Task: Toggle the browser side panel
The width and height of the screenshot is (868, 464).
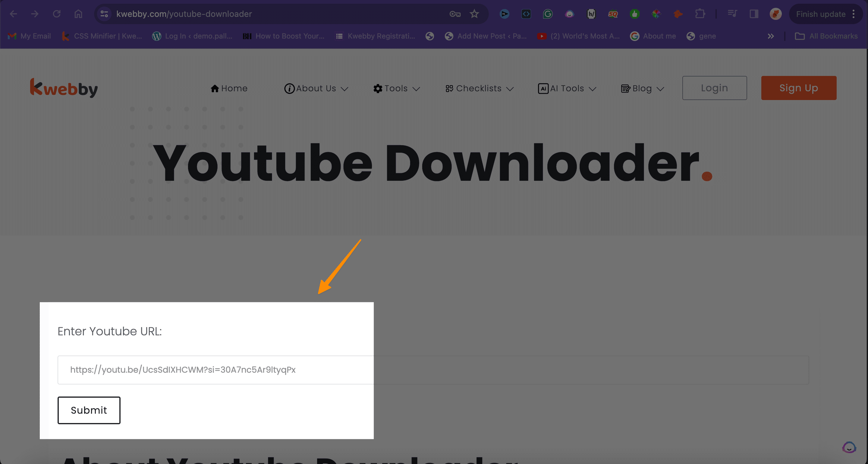Action: coord(754,14)
